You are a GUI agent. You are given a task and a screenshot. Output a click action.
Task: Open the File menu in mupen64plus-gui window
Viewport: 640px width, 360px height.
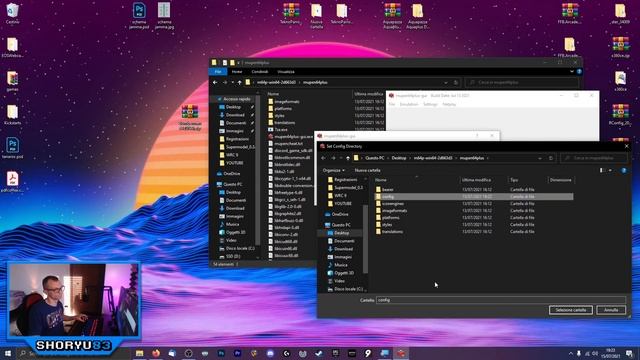point(392,104)
